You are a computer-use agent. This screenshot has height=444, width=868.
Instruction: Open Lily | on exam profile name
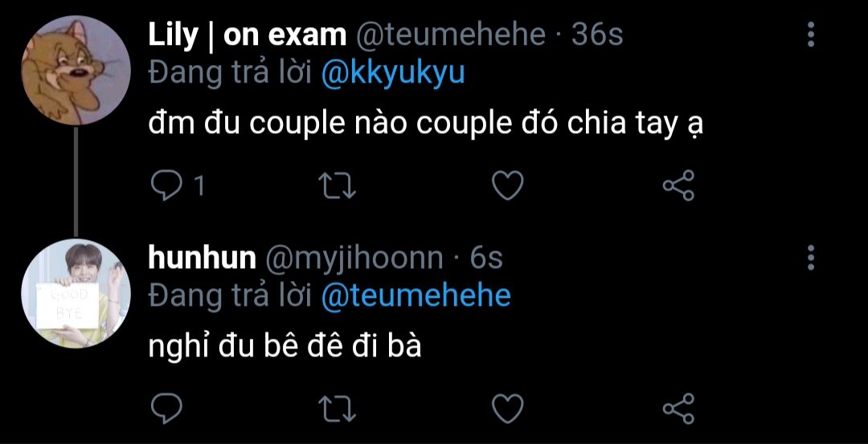(247, 35)
